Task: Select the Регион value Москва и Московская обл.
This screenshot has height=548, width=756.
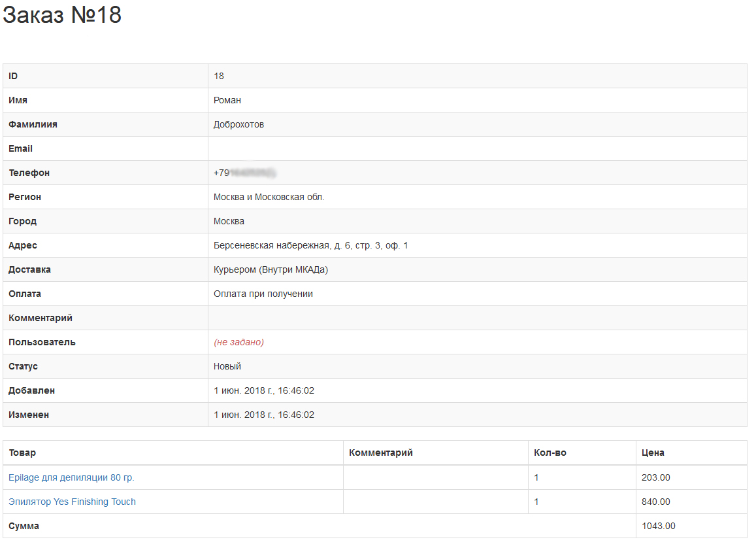Action: [269, 197]
